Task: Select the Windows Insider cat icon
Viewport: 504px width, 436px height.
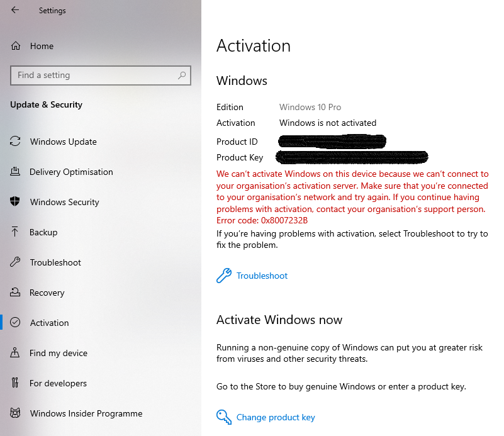Action: tap(15, 413)
